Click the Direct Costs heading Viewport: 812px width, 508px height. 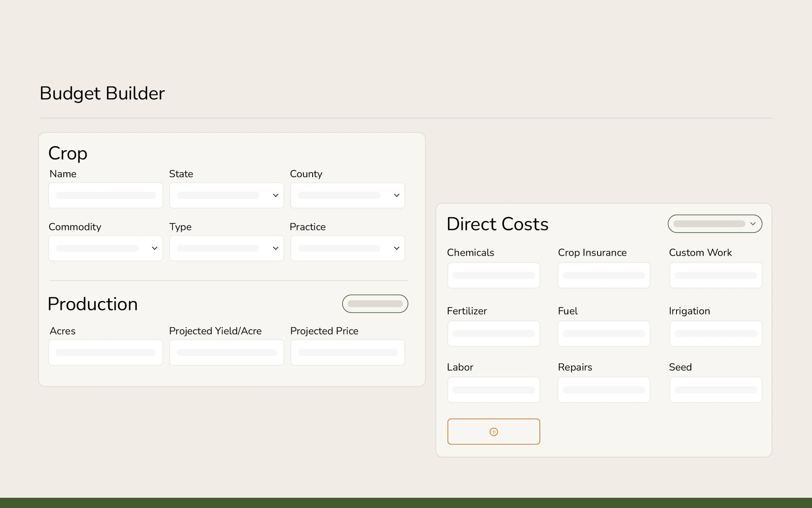(x=498, y=224)
